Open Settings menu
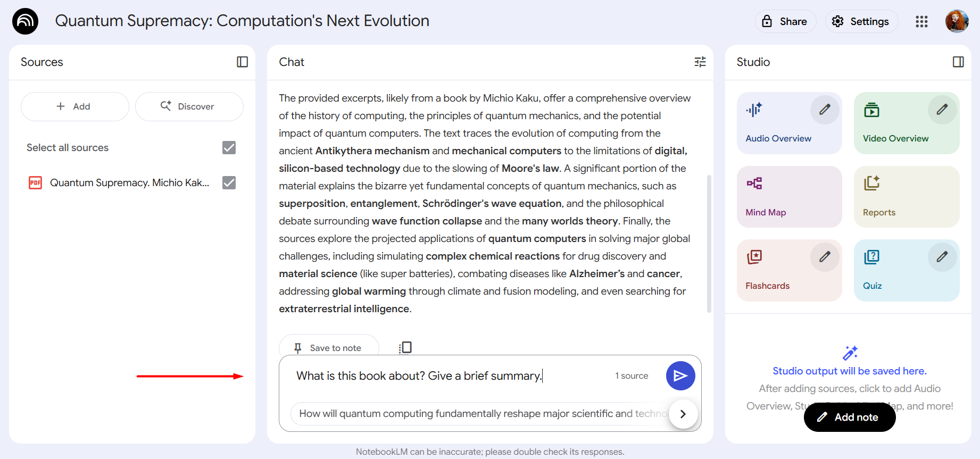Image resolution: width=980 pixels, height=459 pixels. (x=861, y=21)
